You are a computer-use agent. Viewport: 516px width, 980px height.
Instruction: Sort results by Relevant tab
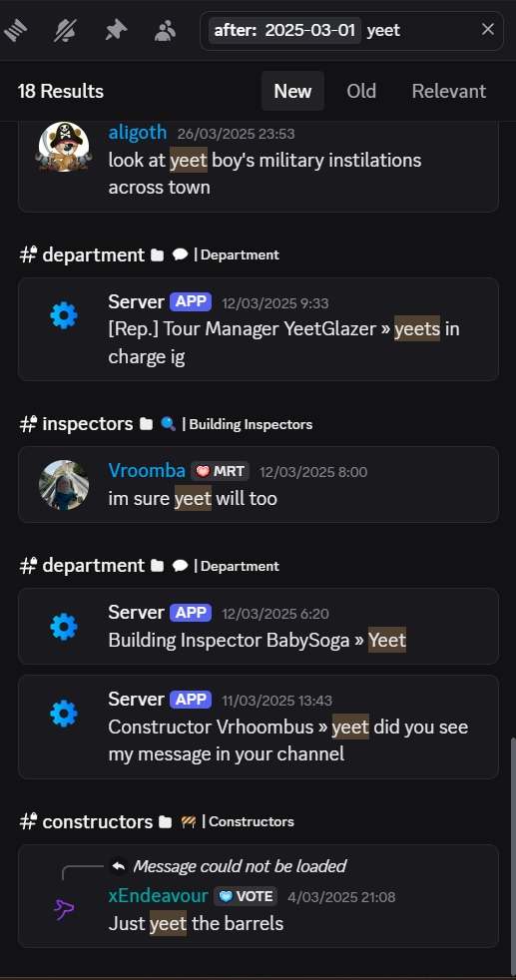[448, 91]
